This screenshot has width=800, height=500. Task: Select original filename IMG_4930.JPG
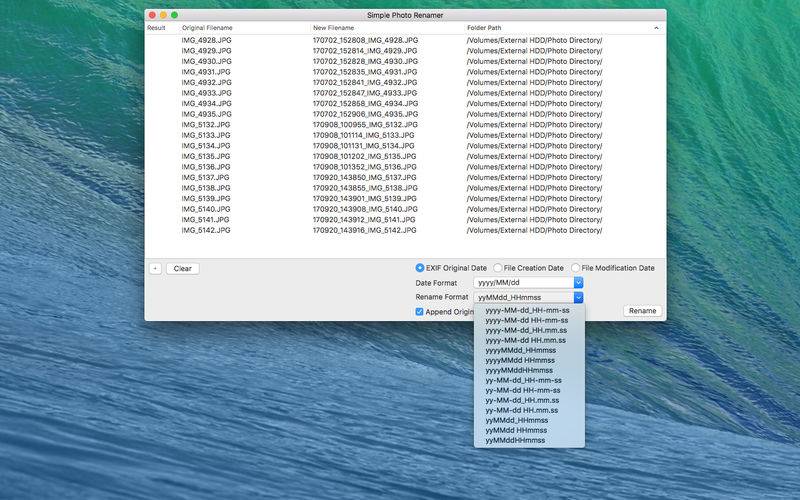[x=206, y=61]
